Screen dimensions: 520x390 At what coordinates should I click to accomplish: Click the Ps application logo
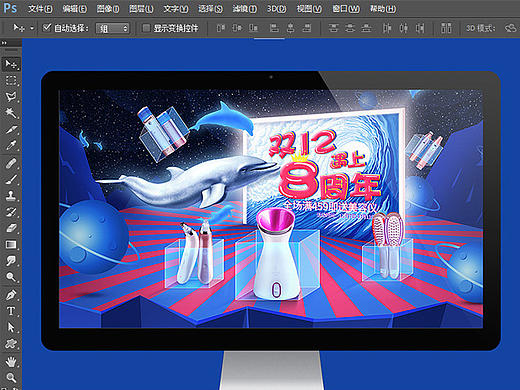10,8
